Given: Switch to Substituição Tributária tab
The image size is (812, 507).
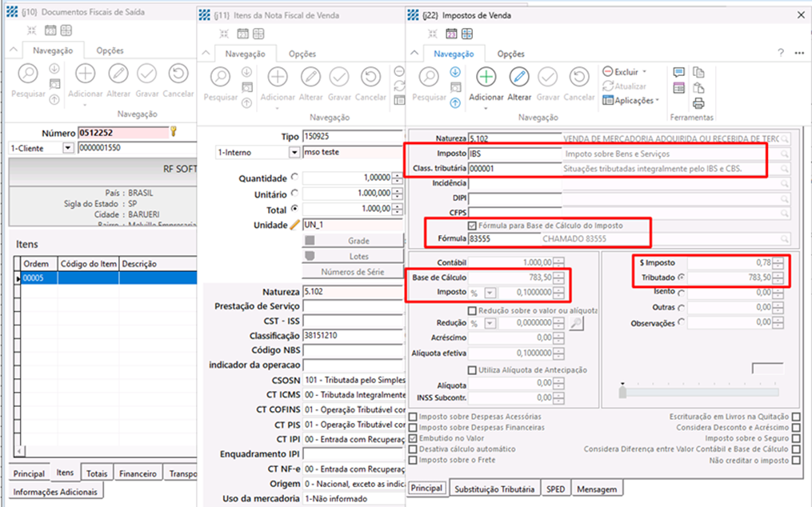Looking at the screenshot, I should point(494,489).
